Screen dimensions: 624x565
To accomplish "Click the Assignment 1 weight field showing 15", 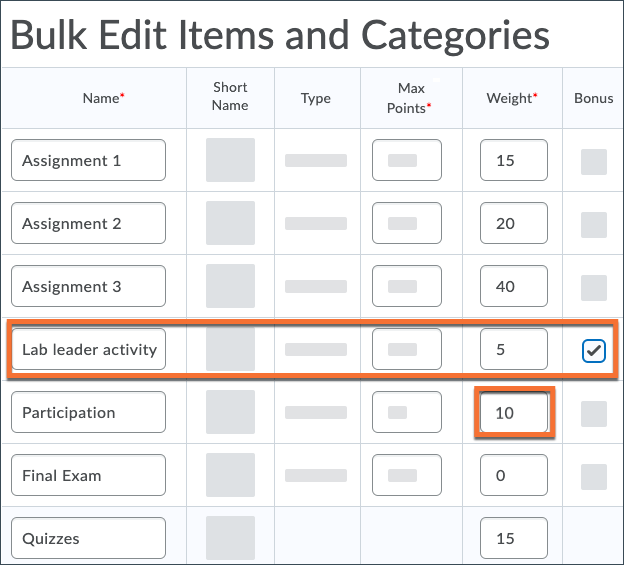I will [513, 161].
